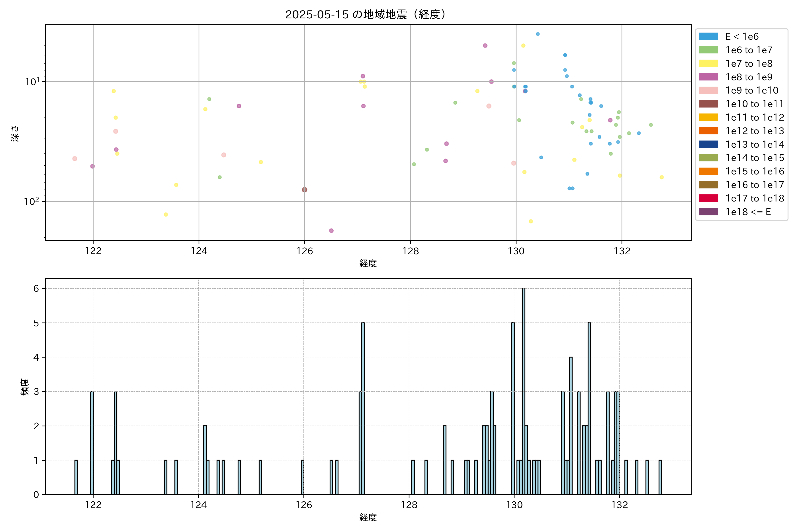Click the histogram bar of height 5 near 127
The width and height of the screenshot is (798, 532).
click(x=363, y=407)
